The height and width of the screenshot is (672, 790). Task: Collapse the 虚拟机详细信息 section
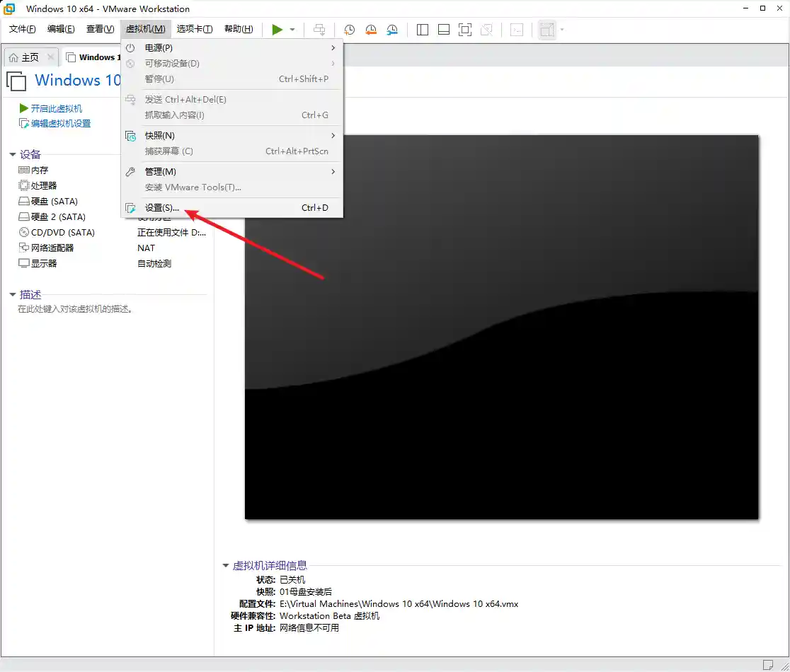pyautogui.click(x=225, y=565)
